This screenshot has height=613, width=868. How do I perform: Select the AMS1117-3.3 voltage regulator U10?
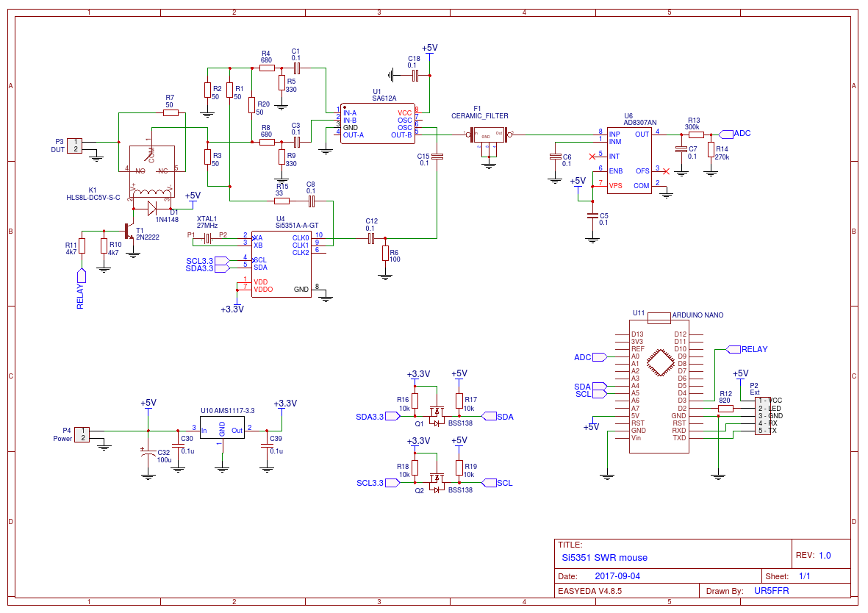pos(222,431)
